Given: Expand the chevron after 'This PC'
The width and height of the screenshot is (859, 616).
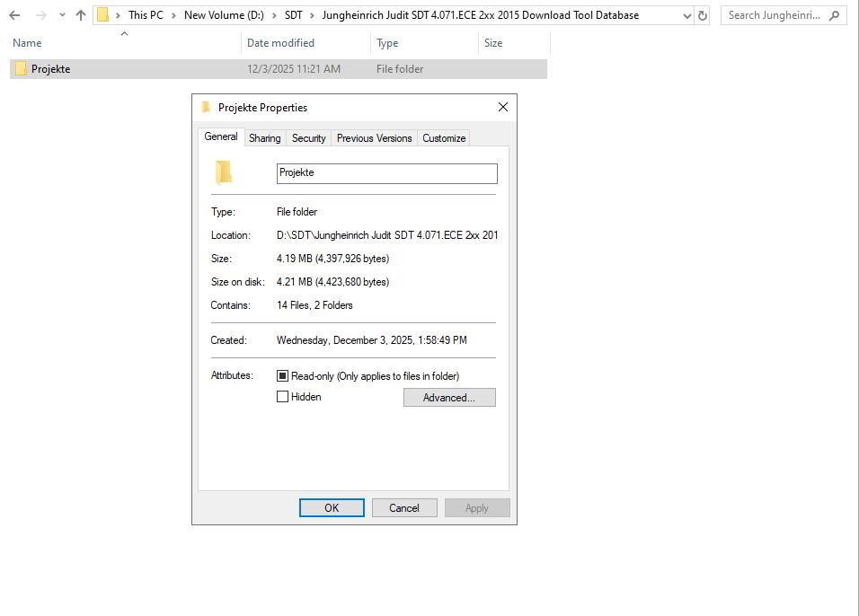Looking at the screenshot, I should (173, 15).
